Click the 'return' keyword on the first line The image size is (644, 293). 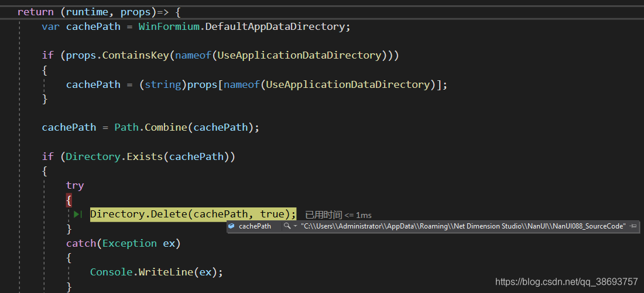35,12
